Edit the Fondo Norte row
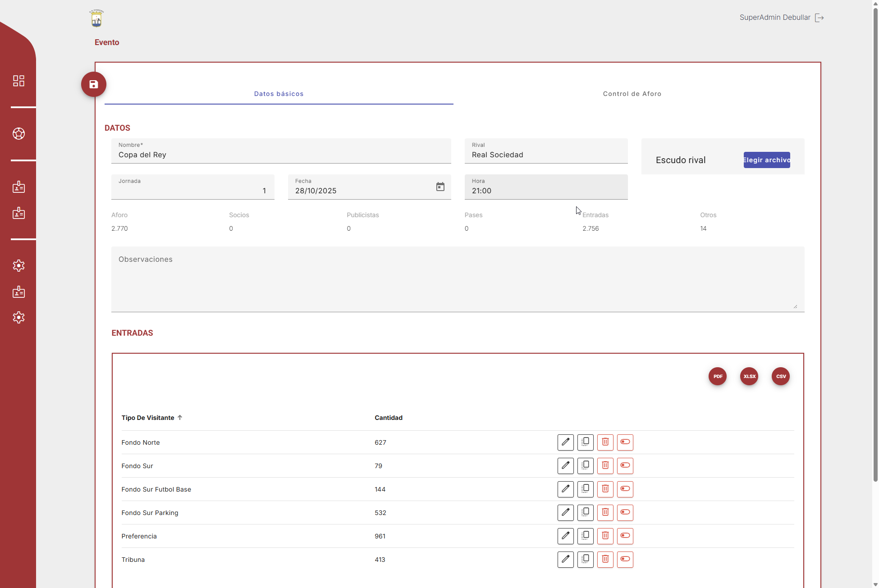 tap(565, 442)
